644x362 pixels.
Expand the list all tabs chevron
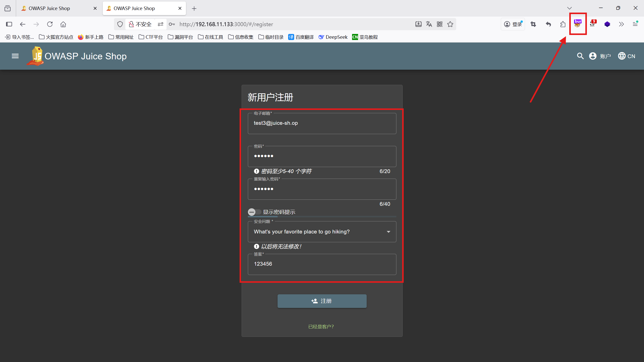coord(570,8)
